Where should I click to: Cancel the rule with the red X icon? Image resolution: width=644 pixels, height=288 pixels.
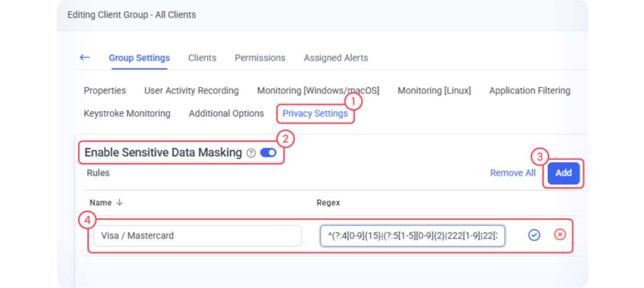pos(560,235)
